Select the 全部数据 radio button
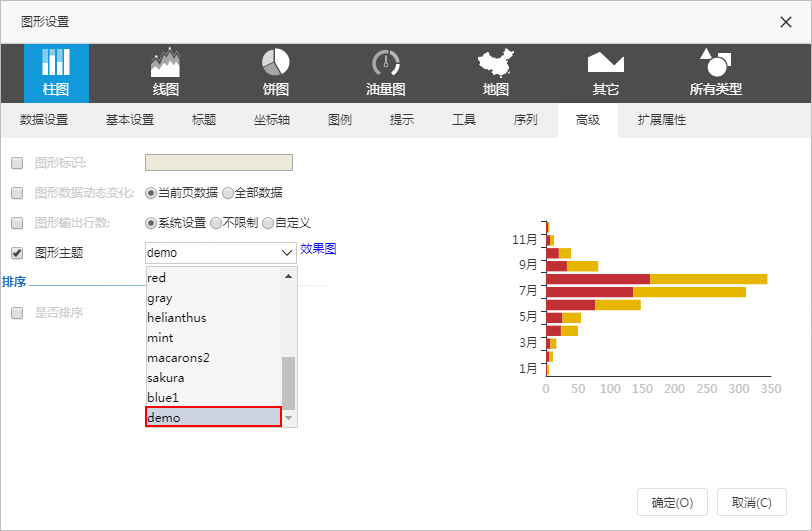Image resolution: width=812 pixels, height=531 pixels. [228, 193]
